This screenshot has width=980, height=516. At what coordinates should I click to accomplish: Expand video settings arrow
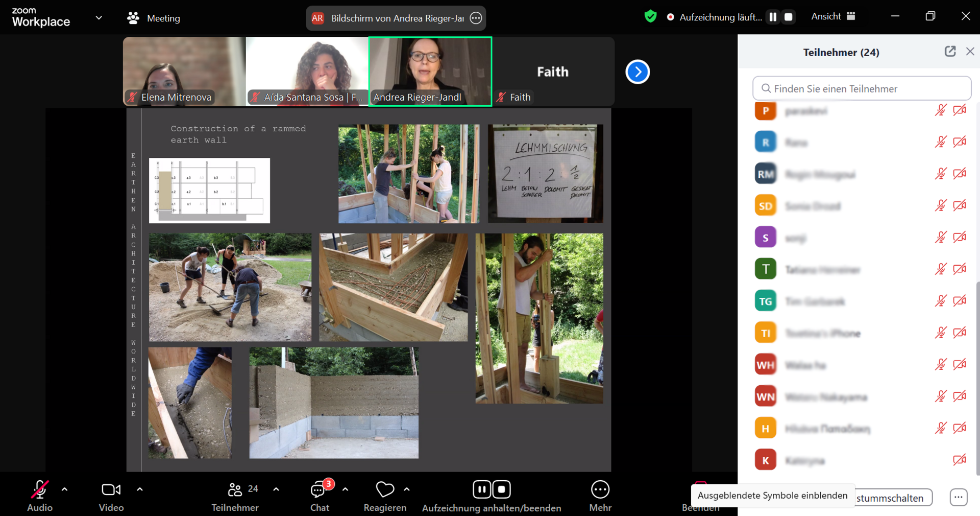point(140,489)
